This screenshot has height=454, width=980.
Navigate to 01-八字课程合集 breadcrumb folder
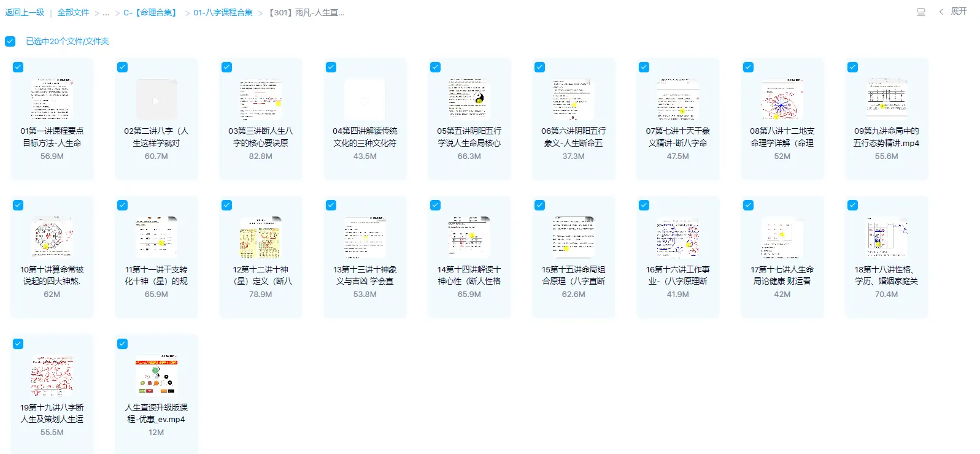[x=223, y=13]
